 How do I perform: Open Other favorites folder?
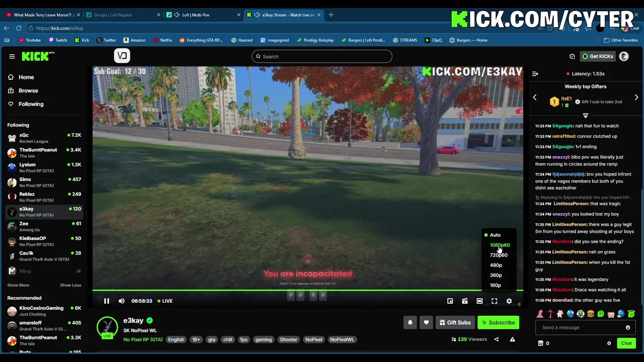(x=621, y=40)
